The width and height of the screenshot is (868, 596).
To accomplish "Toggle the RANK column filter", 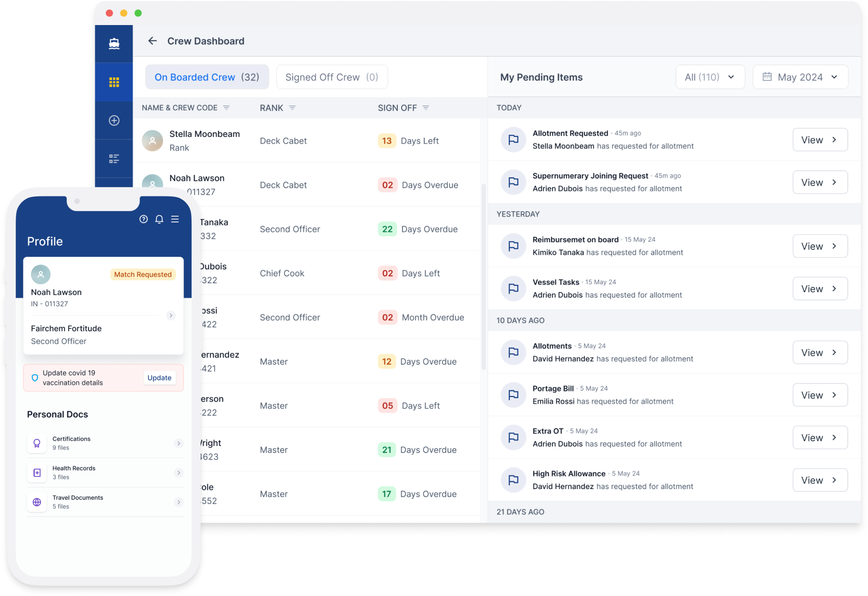I will point(292,108).
